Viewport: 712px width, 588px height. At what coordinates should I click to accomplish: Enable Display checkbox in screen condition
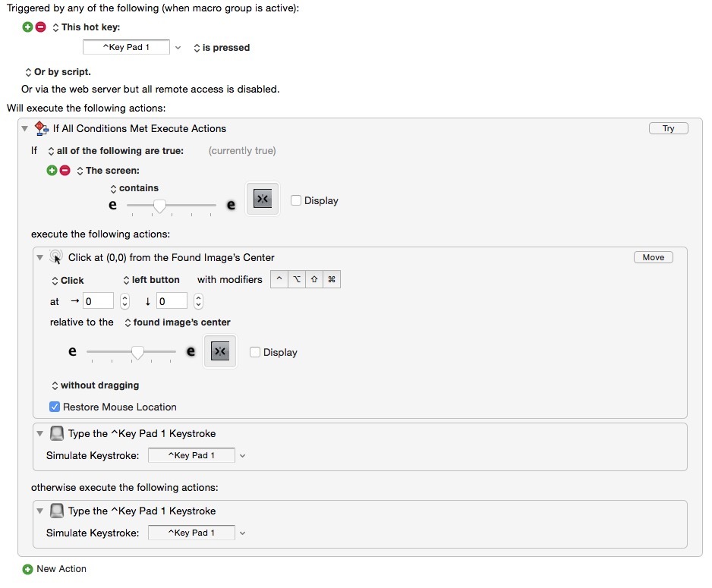[295, 200]
